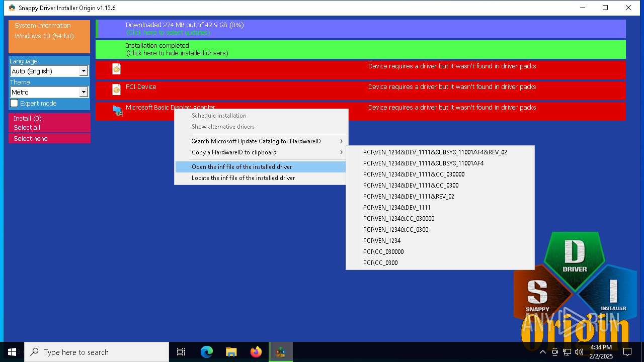The height and width of the screenshot is (362, 644).
Task: Click the taskbar clock showing 4:34 PM
Action: click(601, 352)
